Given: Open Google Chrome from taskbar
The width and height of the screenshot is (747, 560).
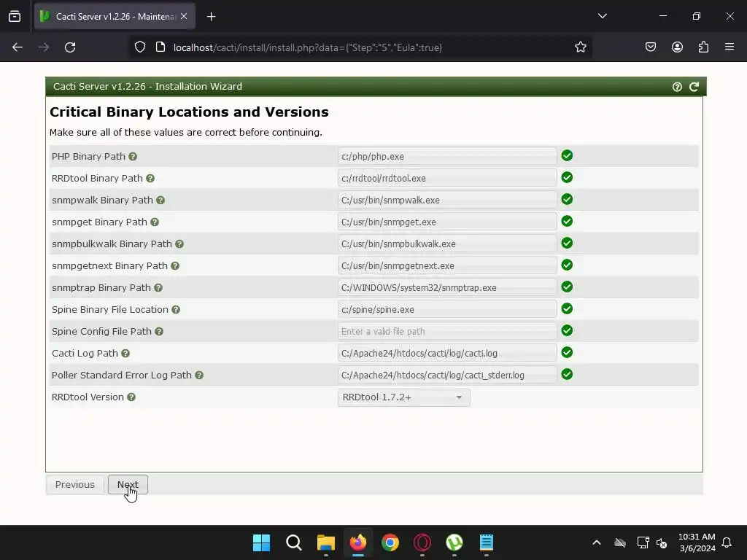Looking at the screenshot, I should click(390, 542).
